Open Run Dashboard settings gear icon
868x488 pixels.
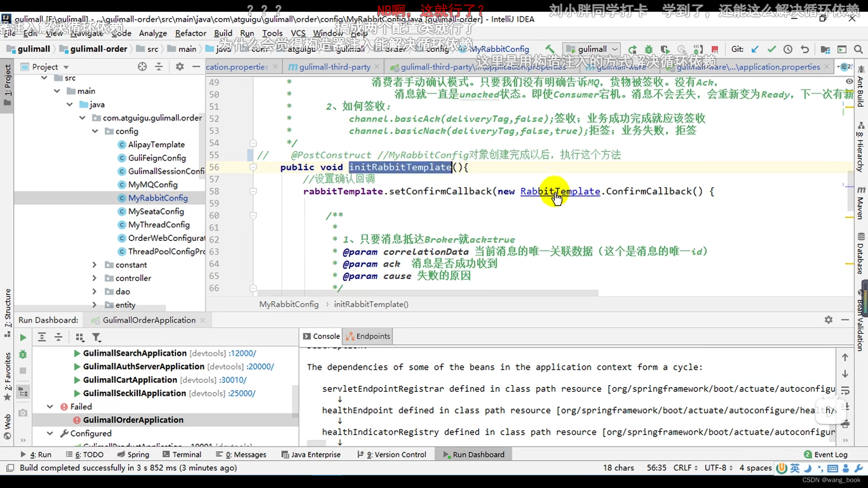(828, 320)
